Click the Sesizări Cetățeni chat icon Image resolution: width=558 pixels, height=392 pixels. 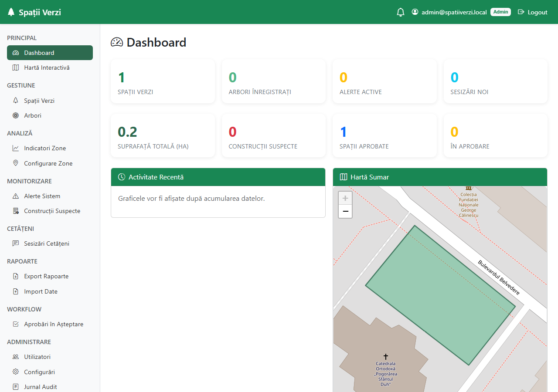pos(16,243)
